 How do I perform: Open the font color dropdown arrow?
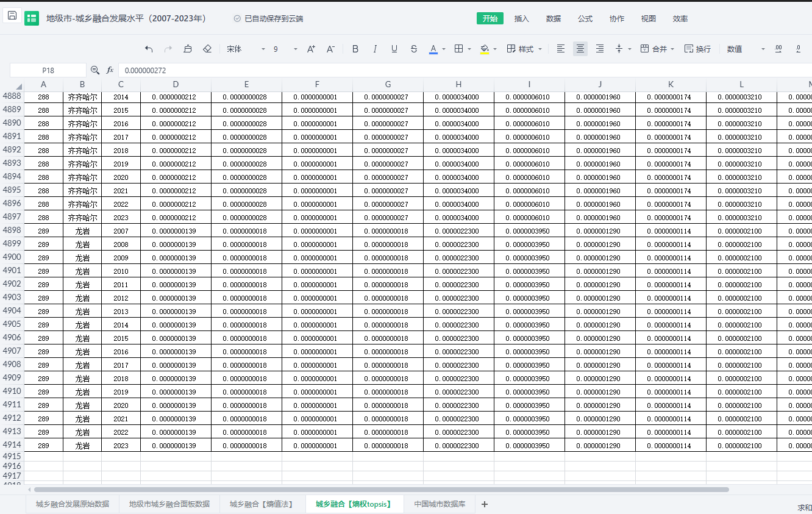[x=444, y=49]
